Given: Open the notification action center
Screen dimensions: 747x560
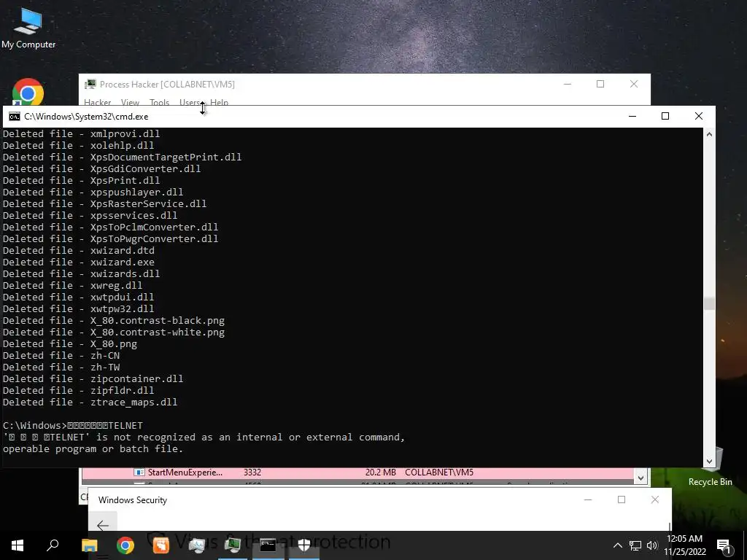Looking at the screenshot, I should (x=724, y=546).
